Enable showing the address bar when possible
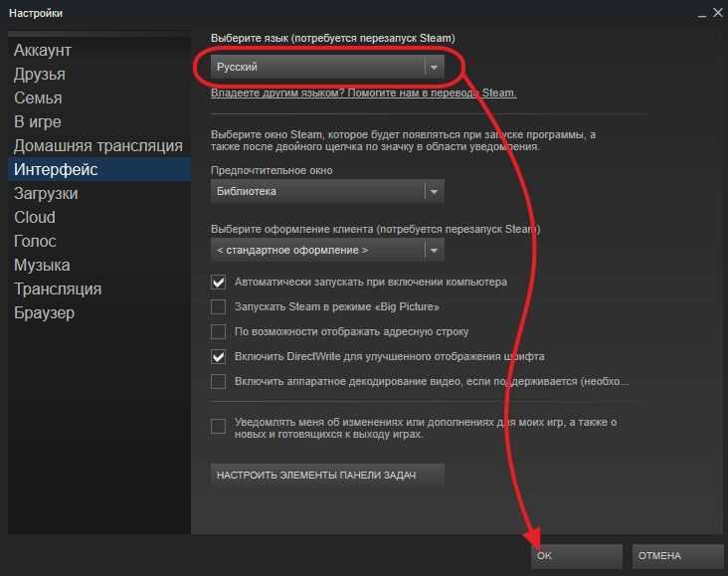Screen dimensions: 728x576 coord(218,331)
